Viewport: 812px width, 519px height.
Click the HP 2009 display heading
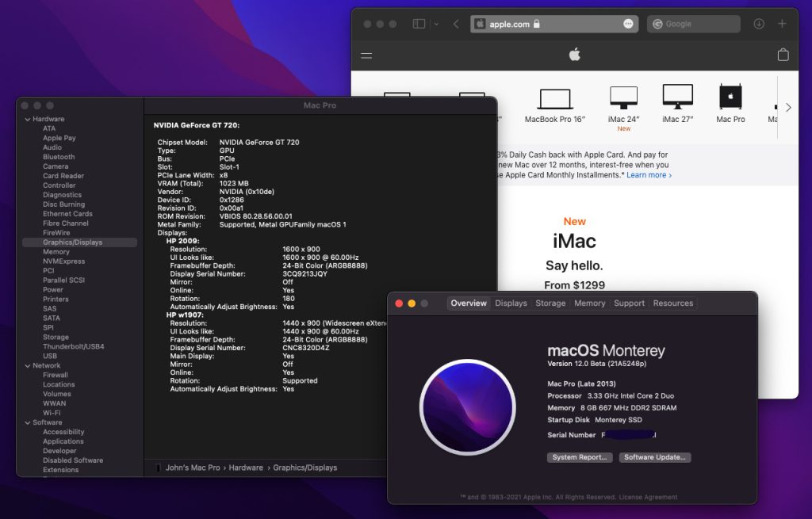(183, 241)
